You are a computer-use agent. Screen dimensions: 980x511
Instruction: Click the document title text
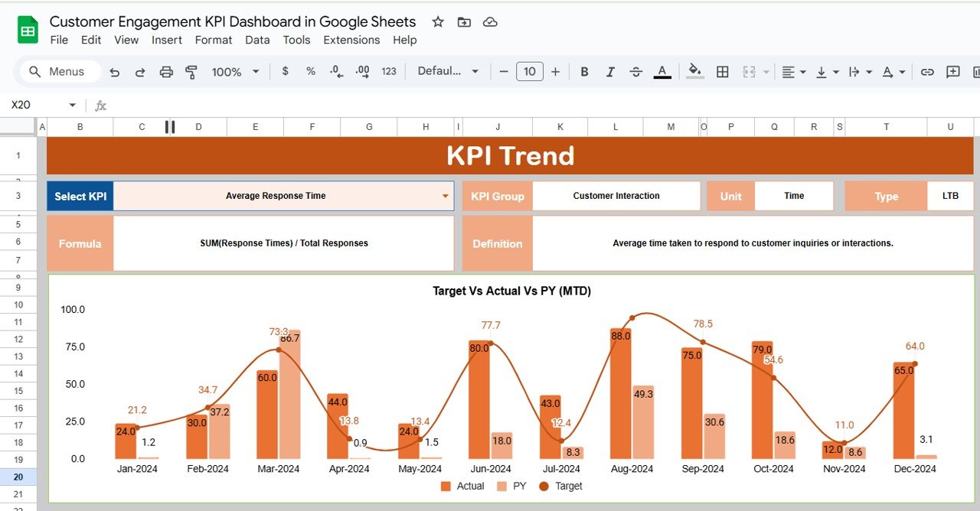click(x=233, y=21)
